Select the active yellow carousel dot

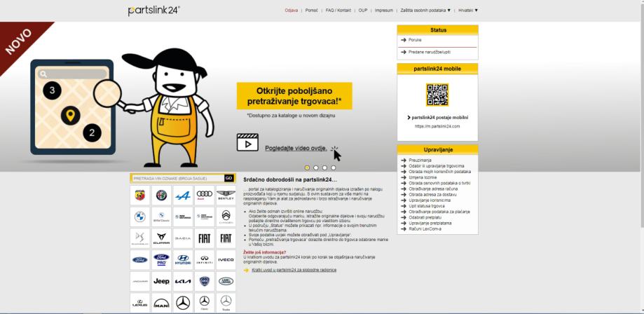tap(307, 168)
